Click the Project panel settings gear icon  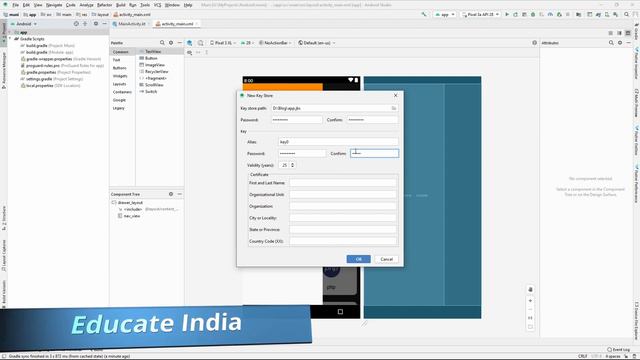coord(96,24)
